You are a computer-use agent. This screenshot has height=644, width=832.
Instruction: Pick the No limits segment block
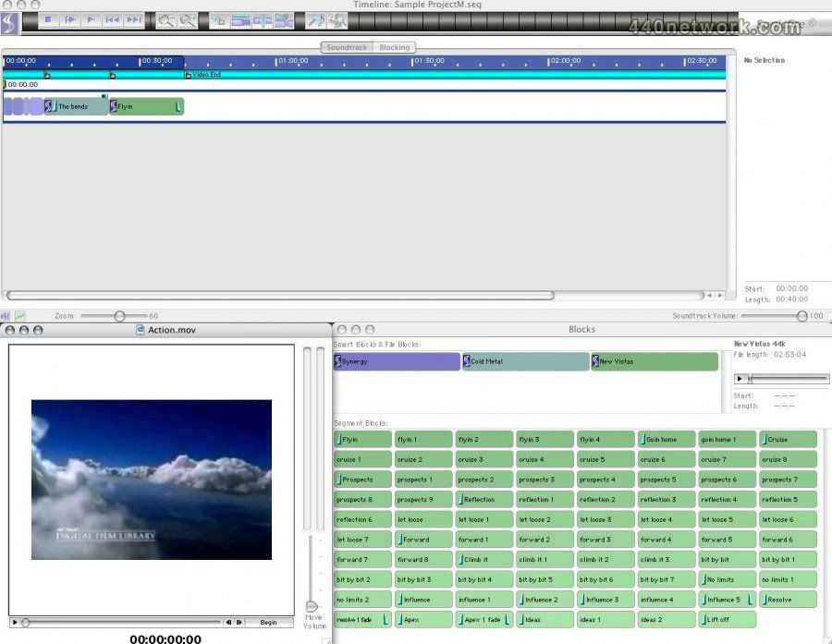[727, 580]
